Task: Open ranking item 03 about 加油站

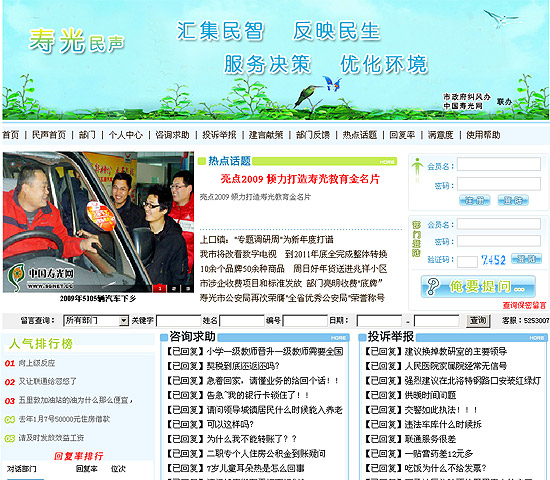Action: (x=75, y=400)
